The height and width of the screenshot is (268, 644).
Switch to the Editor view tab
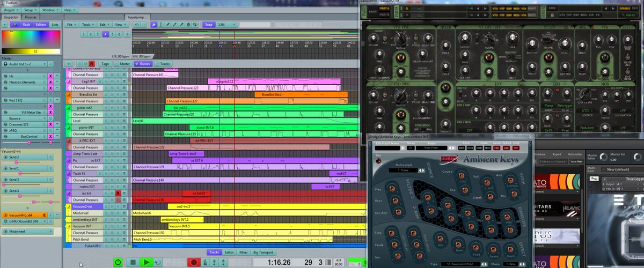click(x=229, y=252)
